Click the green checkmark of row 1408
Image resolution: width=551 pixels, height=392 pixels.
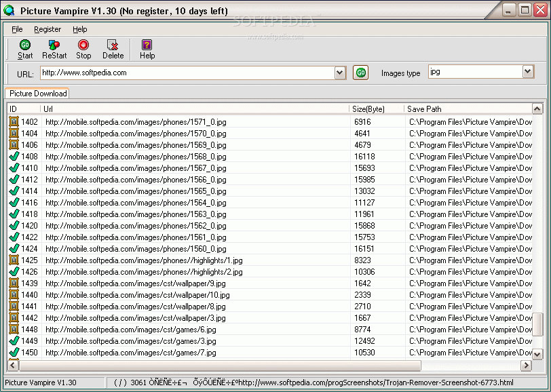[14, 156]
